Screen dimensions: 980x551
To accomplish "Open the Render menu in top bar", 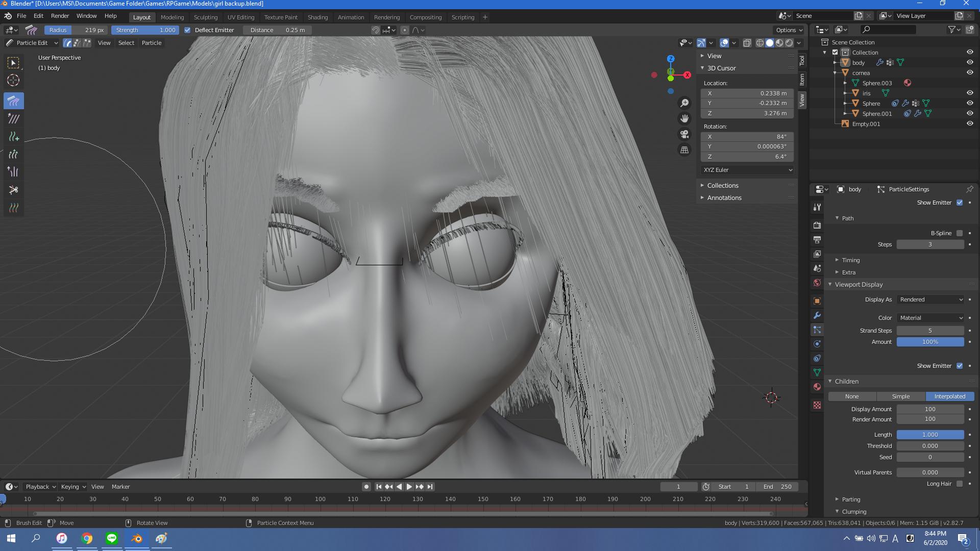I will [x=60, y=16].
